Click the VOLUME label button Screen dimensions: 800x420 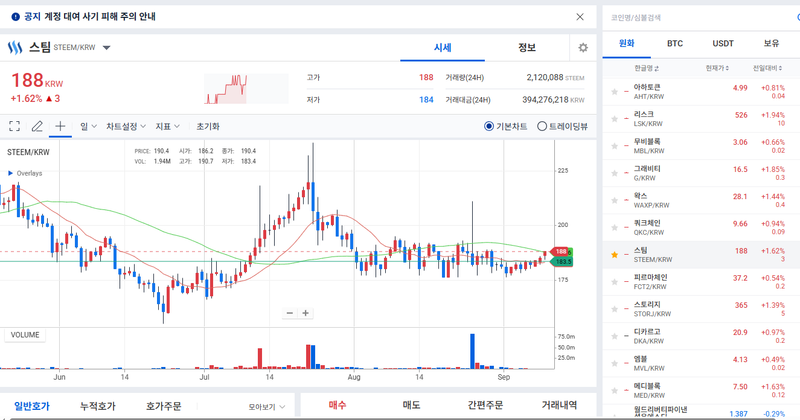pos(25,335)
